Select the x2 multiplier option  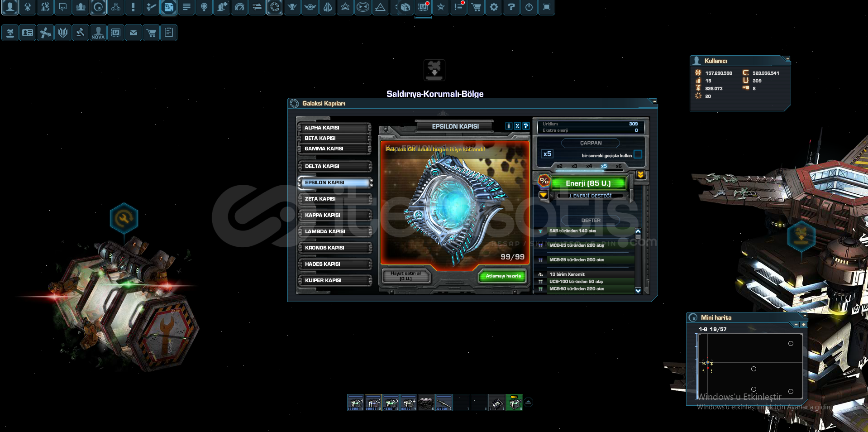coord(559,166)
